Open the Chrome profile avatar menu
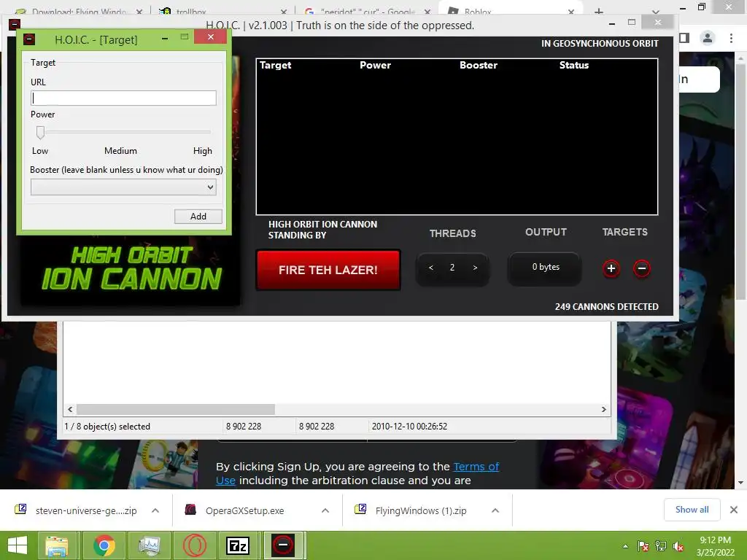This screenshot has height=560, width=747. [x=708, y=38]
